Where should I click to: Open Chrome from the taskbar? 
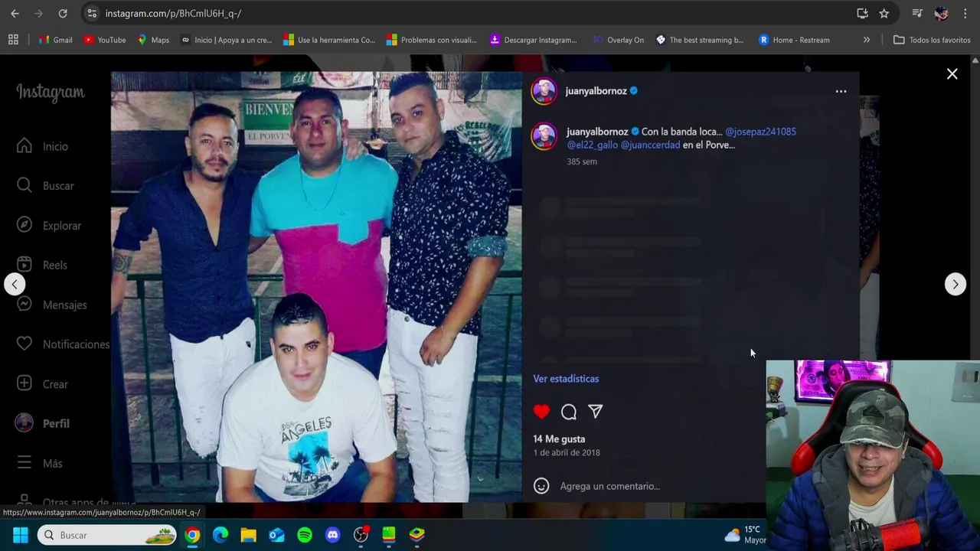point(192,535)
